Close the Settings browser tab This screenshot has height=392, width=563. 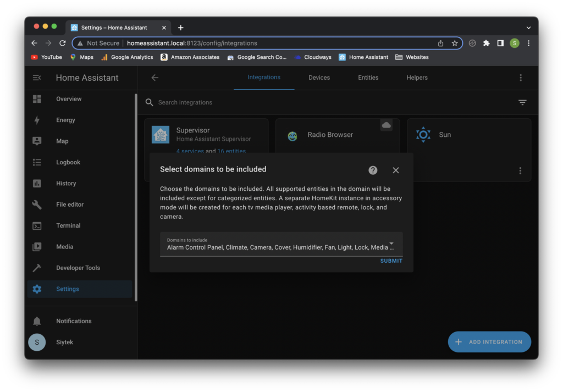click(x=164, y=27)
